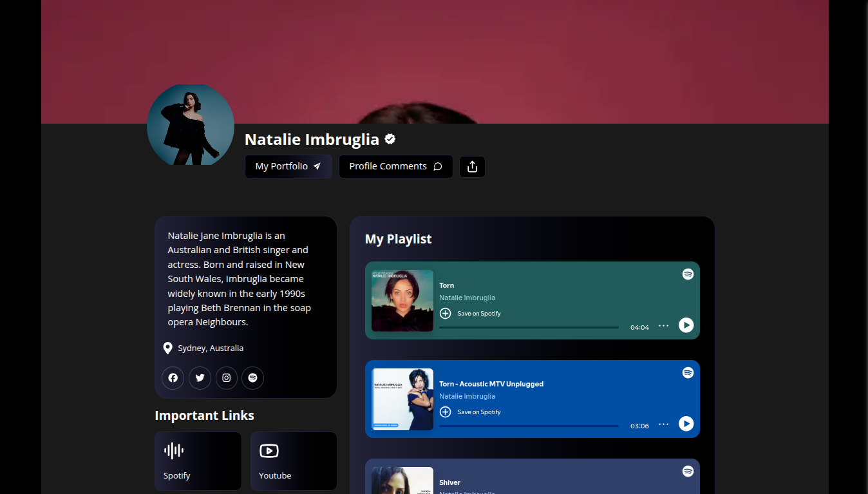Open the Facebook social icon

point(173,378)
